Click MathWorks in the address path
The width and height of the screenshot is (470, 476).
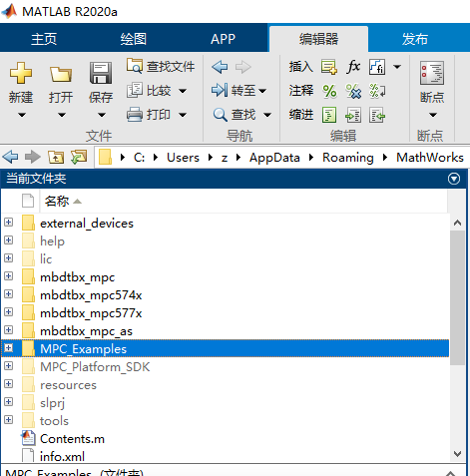point(430,158)
